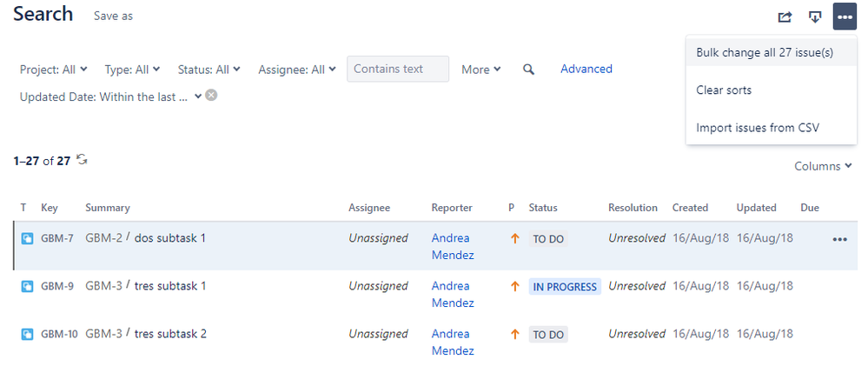Refresh results with the refresh icon
This screenshot has height=366, width=868.
(x=82, y=160)
